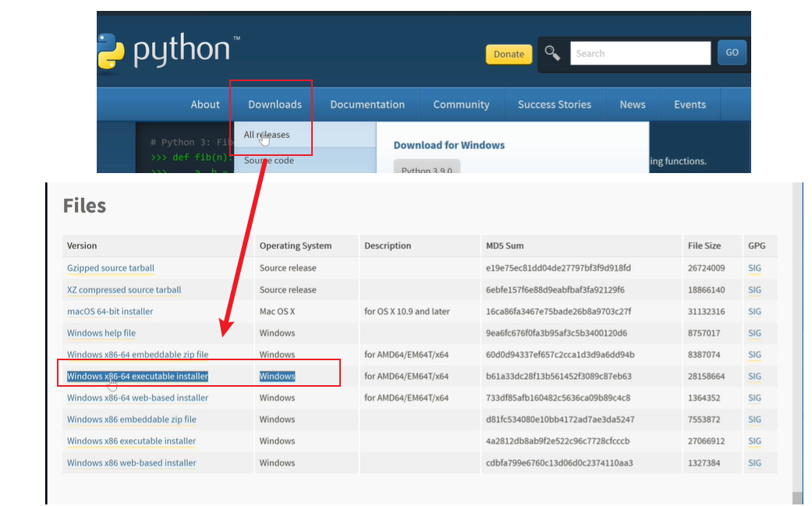Click the yellow Donate button

click(509, 54)
